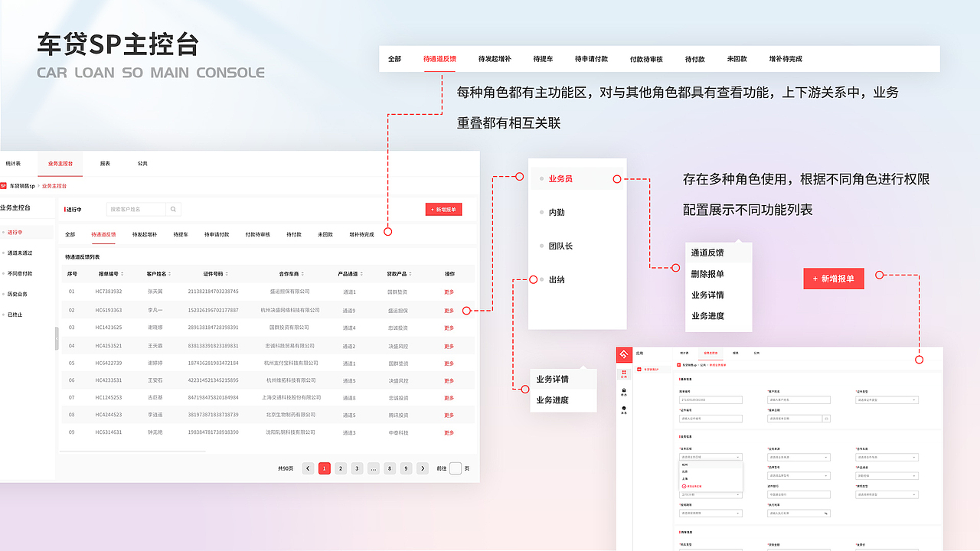
Task: Click the 证件编号 input in the form window
Action: coord(710,419)
